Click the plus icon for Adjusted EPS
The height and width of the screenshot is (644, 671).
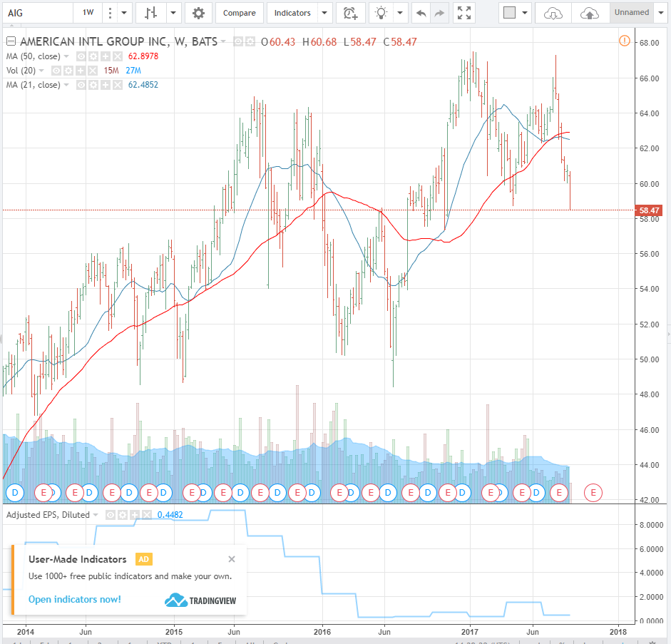click(134, 515)
